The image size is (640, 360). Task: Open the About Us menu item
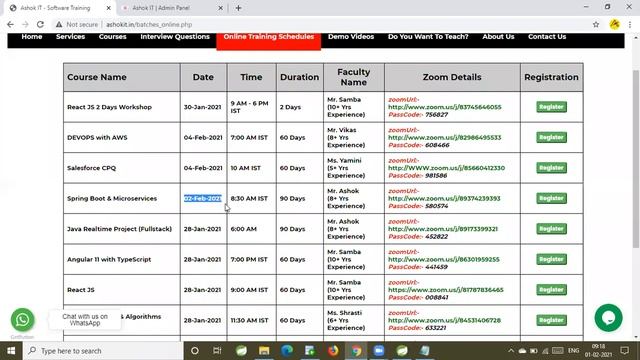point(498,36)
